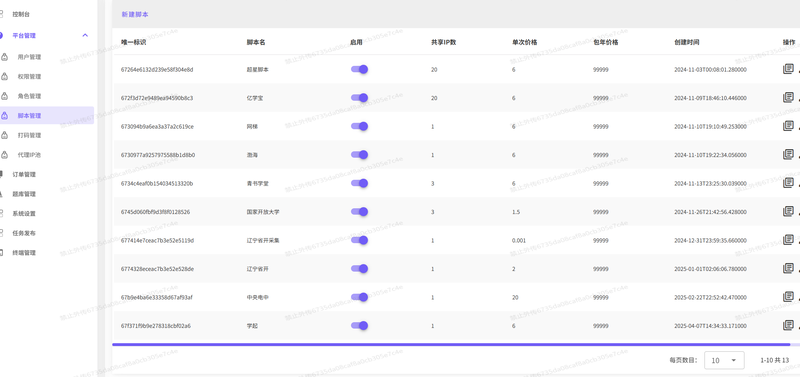Viewport: 800px width, 377px height.
Task: Toggle 启用 switch for 677414e7ceac7b3e52e5119d
Action: point(359,240)
